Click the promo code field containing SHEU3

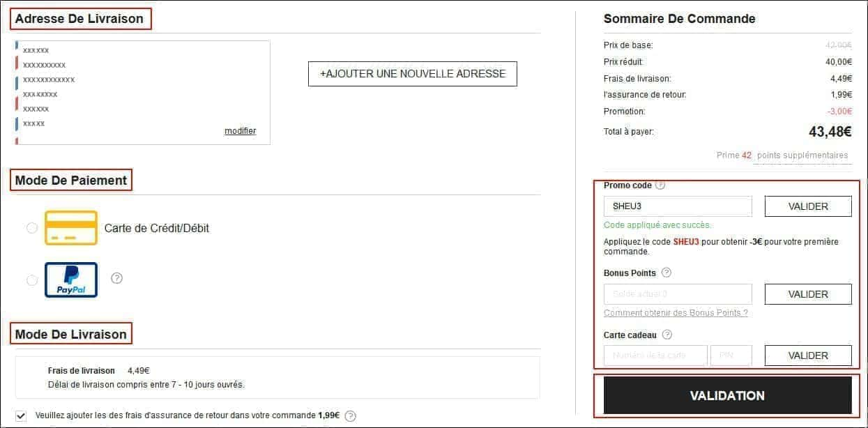pyautogui.click(x=678, y=206)
